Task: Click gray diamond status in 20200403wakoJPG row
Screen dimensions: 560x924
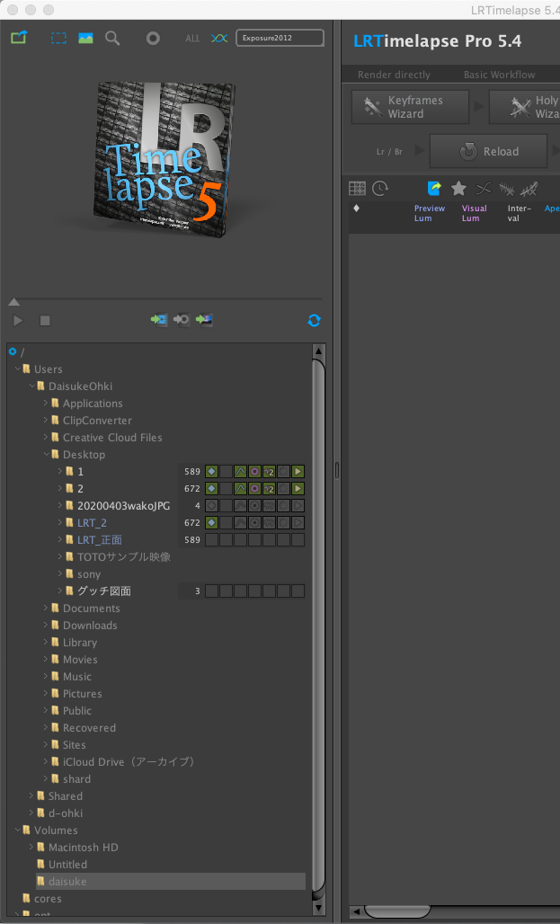Action: (x=211, y=506)
